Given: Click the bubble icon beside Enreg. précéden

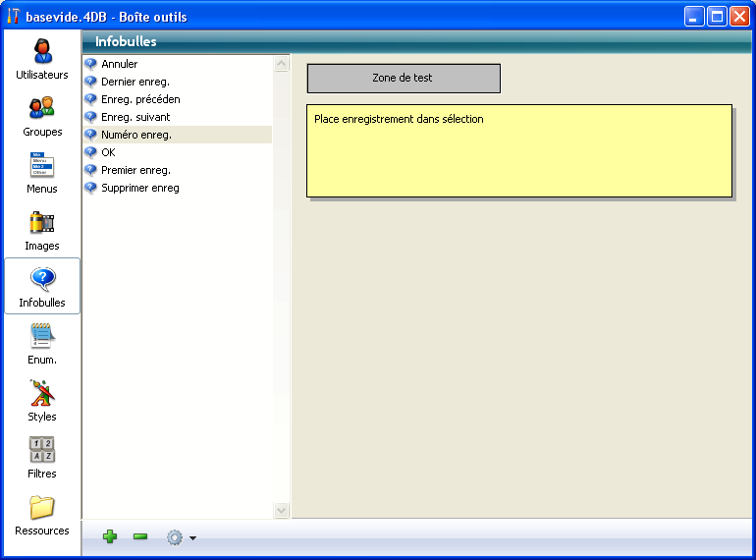Looking at the screenshot, I should click(x=90, y=99).
